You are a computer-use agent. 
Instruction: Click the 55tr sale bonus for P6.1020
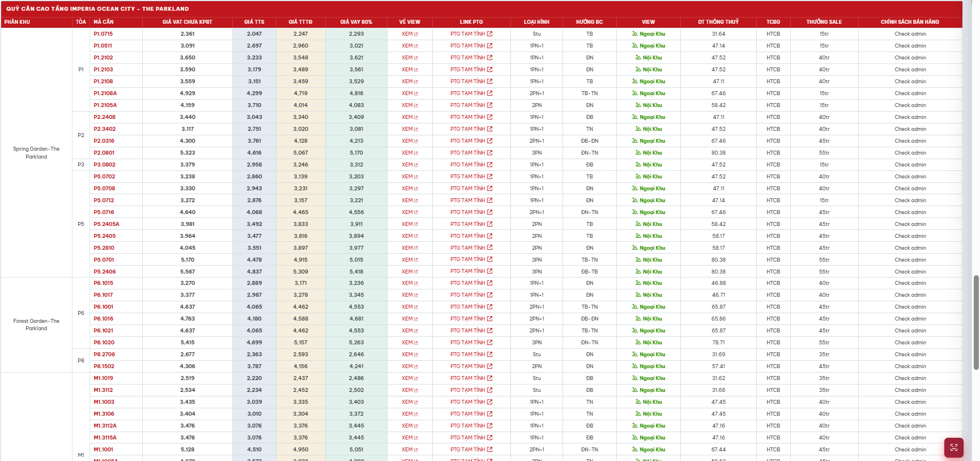pos(824,343)
